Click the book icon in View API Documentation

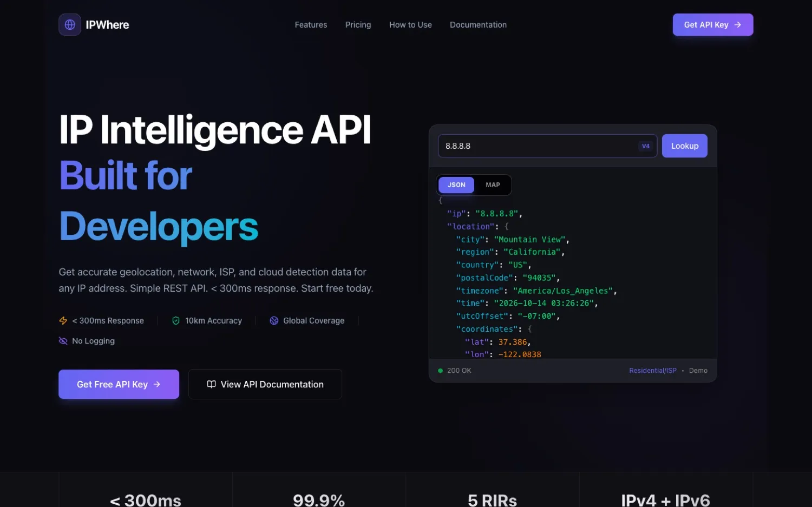[212, 384]
